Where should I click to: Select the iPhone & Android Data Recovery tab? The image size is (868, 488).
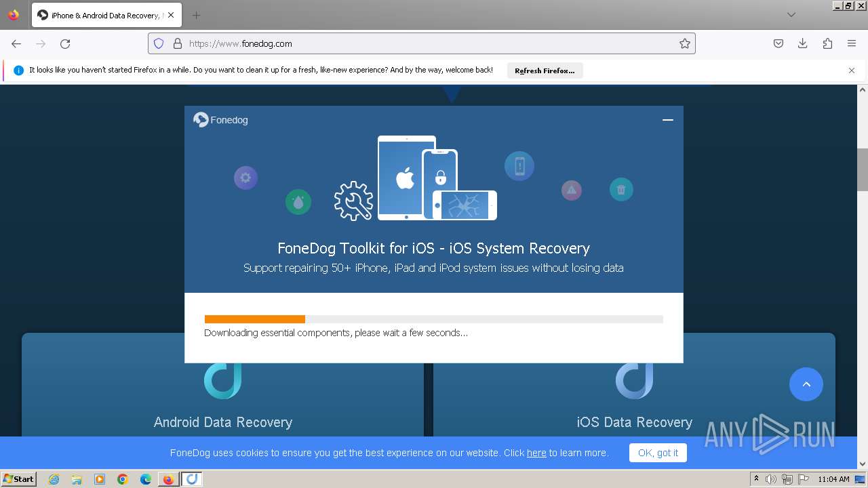[x=106, y=15]
